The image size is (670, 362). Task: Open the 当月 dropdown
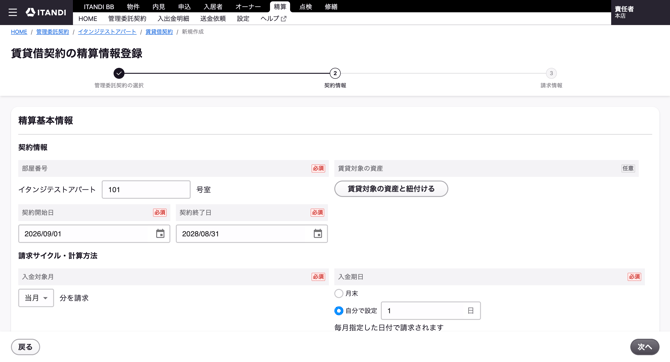tap(36, 298)
